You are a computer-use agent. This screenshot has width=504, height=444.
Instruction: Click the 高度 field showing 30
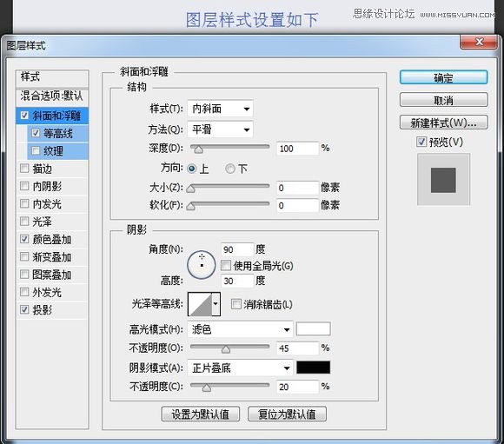(237, 281)
